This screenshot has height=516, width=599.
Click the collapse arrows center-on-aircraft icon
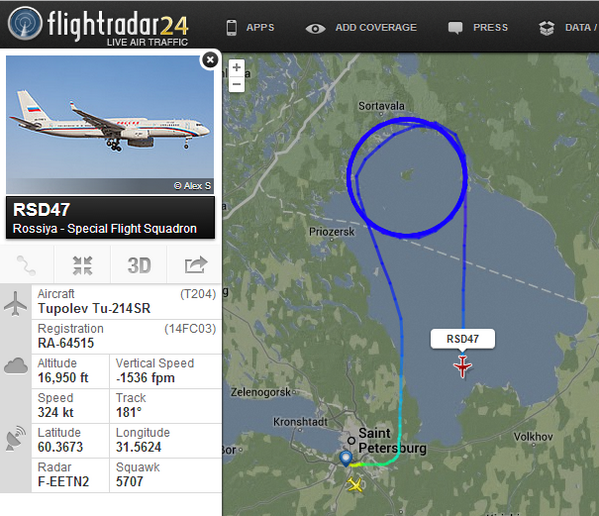coord(83,265)
